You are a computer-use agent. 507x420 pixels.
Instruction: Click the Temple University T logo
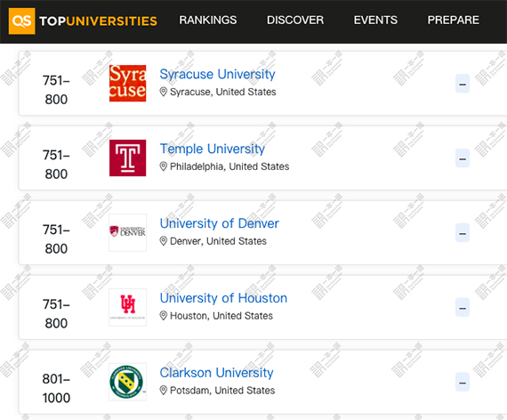tap(127, 157)
